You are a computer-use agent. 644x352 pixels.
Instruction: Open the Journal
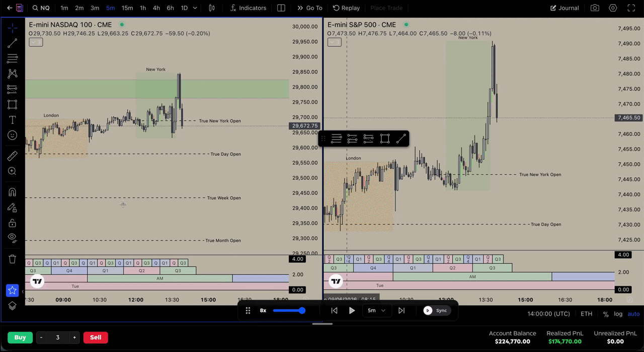click(x=565, y=8)
